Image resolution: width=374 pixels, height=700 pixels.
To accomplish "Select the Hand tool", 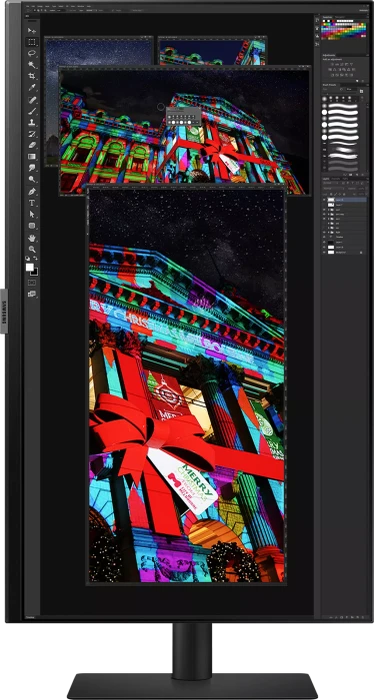I will [x=32, y=238].
